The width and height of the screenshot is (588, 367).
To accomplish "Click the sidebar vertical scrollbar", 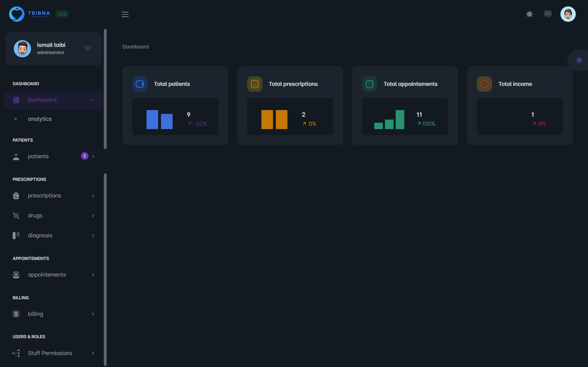I will coord(105,89).
